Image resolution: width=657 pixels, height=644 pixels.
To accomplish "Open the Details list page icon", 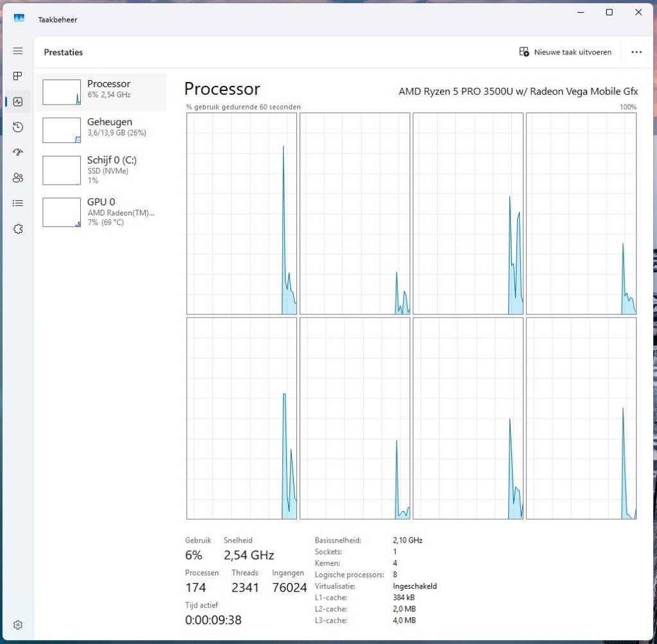I will [17, 203].
